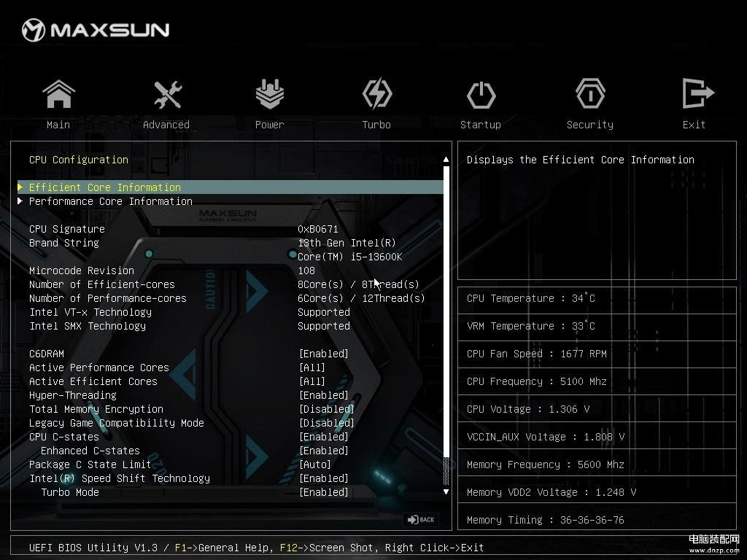Click Intel VT-x Technology row
This screenshot has width=747, height=560.
coord(190,312)
